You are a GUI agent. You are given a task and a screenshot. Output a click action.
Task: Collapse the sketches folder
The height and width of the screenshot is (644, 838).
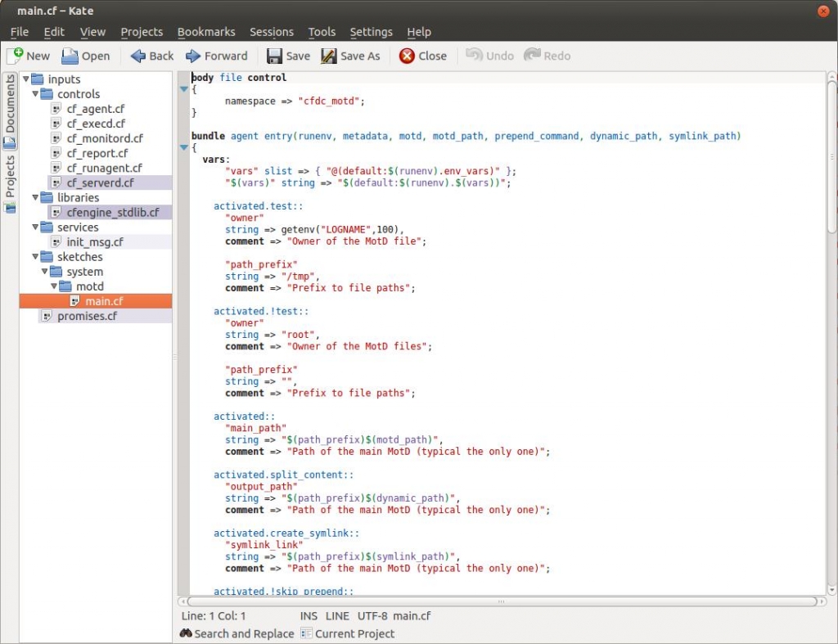35,257
